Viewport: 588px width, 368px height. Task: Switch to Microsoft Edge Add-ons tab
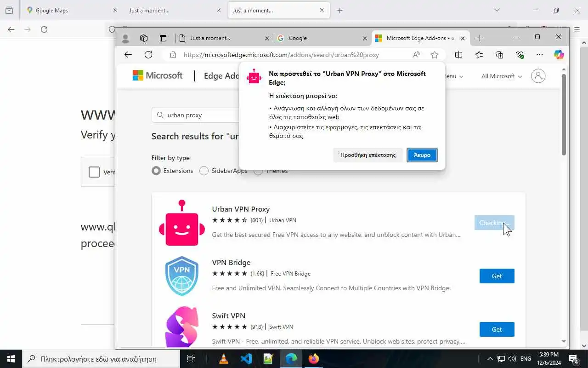pyautogui.click(x=421, y=38)
